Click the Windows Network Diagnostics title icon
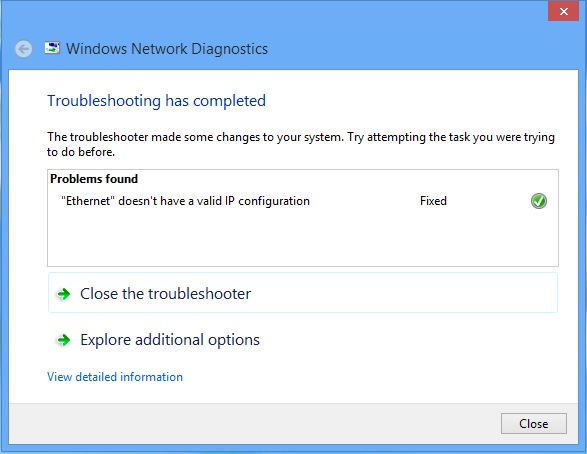The height and width of the screenshot is (454, 587). click(52, 48)
